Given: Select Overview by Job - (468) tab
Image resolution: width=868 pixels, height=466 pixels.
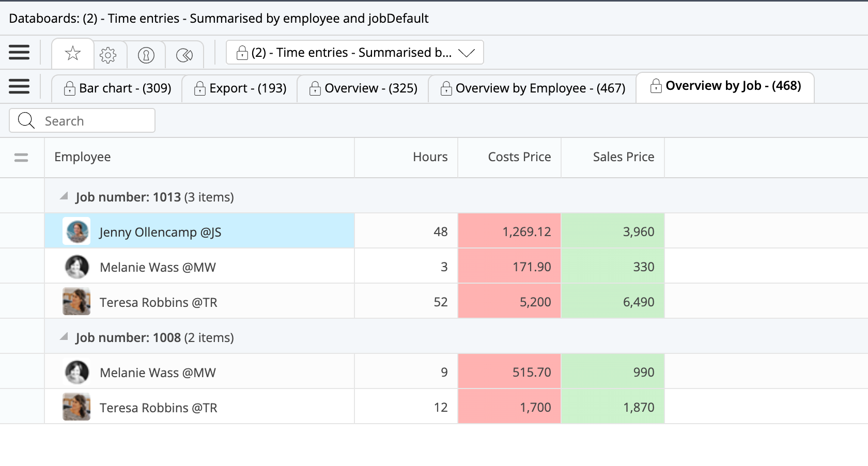Looking at the screenshot, I should (725, 87).
